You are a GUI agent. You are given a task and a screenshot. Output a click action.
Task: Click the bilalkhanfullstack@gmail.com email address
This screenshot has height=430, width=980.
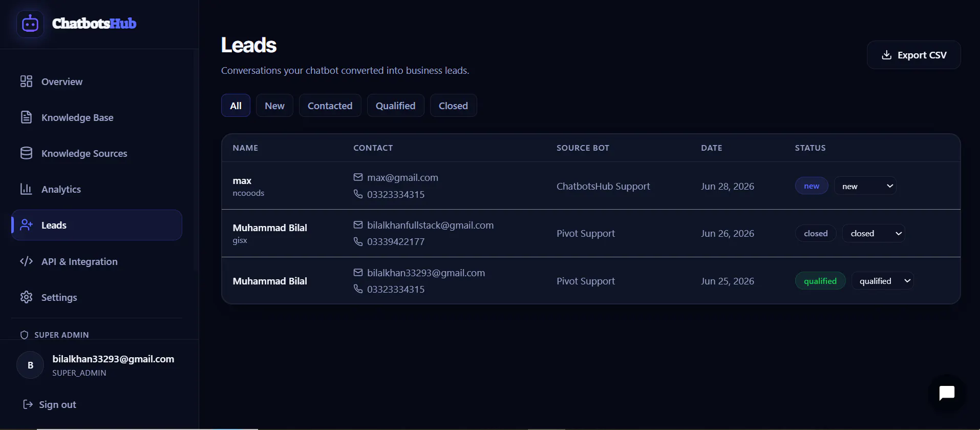[x=431, y=225]
